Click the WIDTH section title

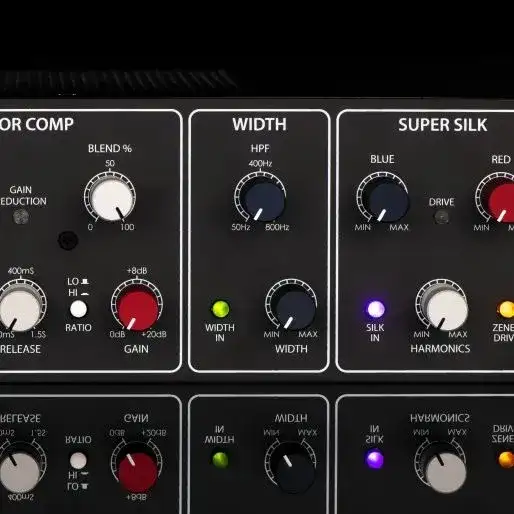[x=259, y=124]
